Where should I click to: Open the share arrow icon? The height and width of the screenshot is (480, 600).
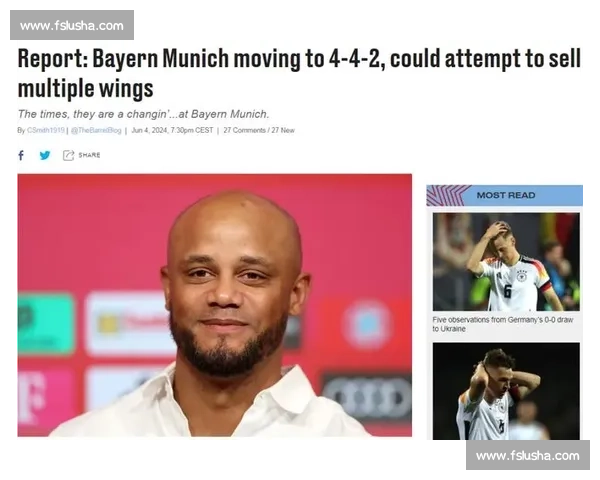(x=68, y=155)
